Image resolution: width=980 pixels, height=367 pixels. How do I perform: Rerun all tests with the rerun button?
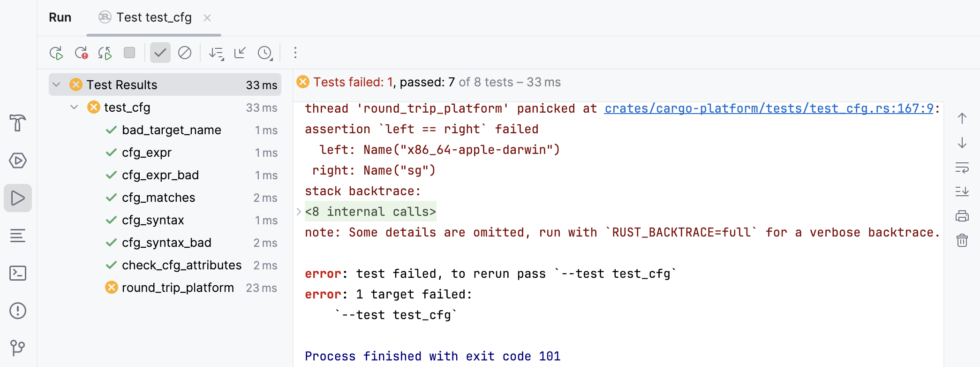[x=55, y=53]
